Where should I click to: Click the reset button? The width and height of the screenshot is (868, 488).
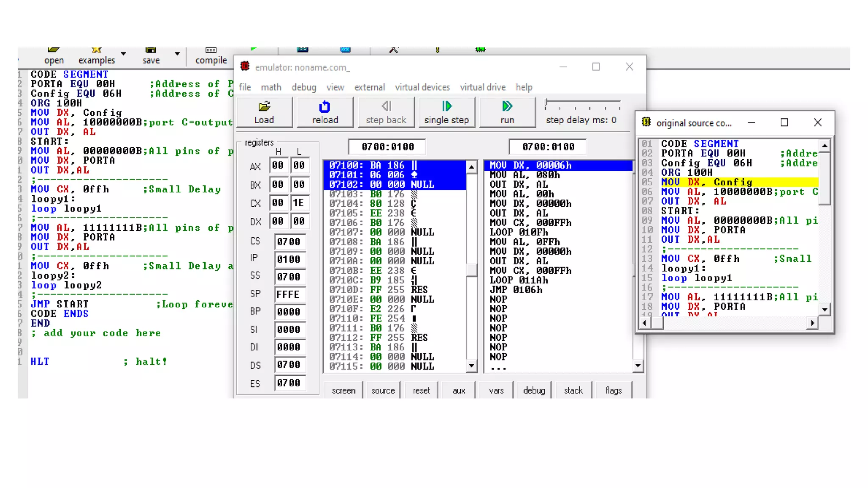pos(421,391)
